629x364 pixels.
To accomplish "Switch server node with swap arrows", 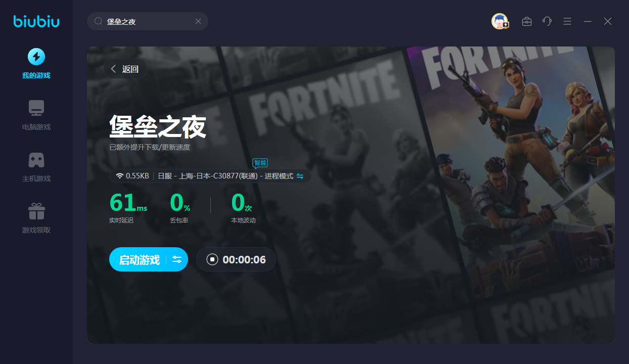I will click(300, 176).
